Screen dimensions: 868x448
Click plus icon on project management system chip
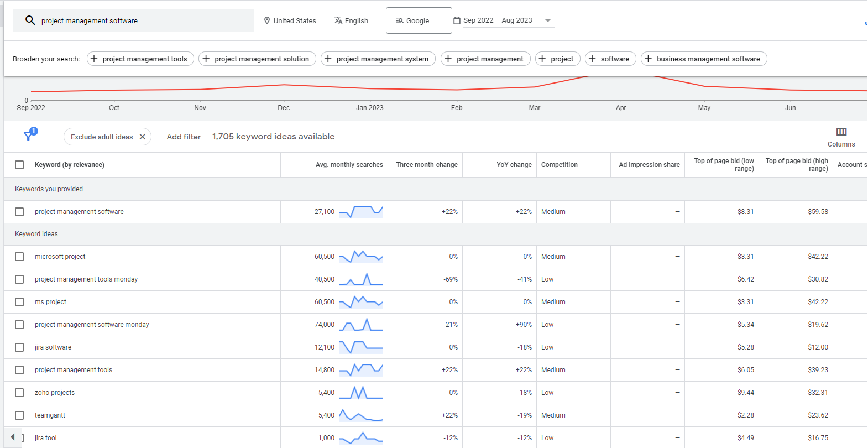point(328,59)
